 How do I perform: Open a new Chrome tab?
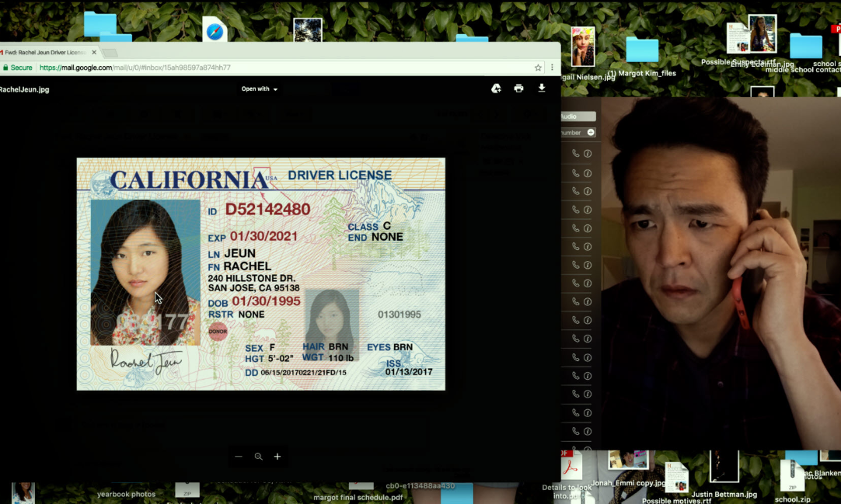(x=110, y=53)
